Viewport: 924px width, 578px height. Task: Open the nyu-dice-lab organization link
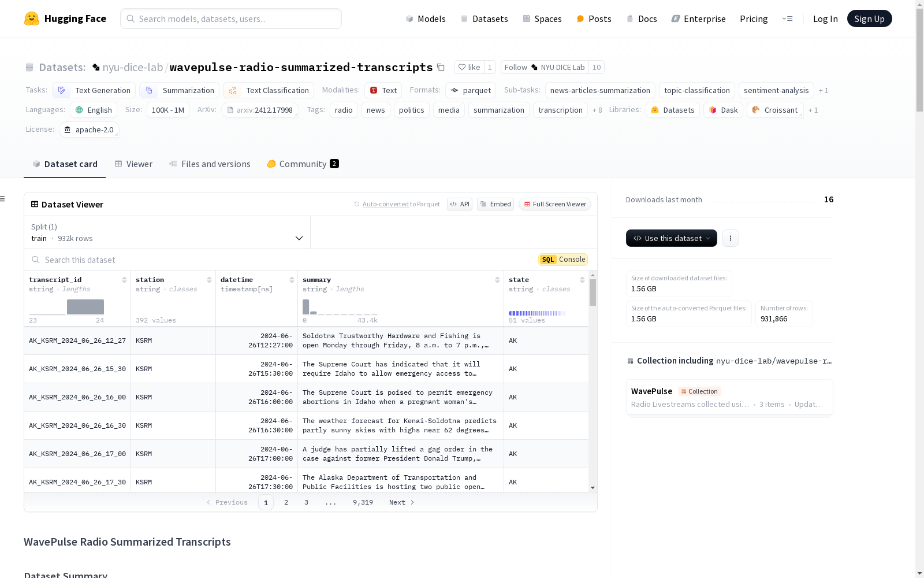coord(133,67)
